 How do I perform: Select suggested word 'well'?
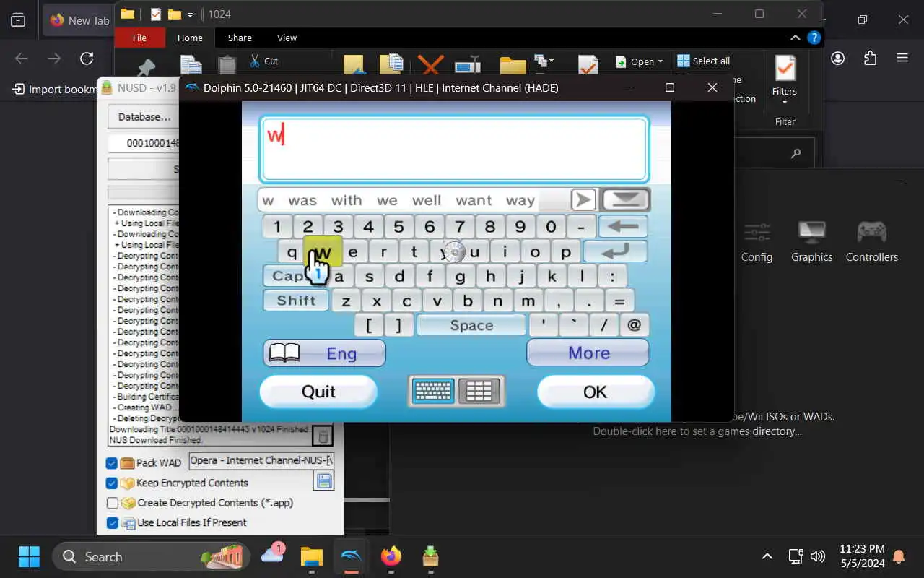coord(427,200)
